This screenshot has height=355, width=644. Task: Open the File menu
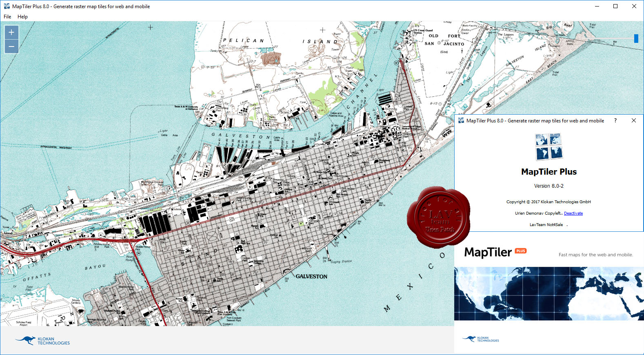(x=7, y=17)
